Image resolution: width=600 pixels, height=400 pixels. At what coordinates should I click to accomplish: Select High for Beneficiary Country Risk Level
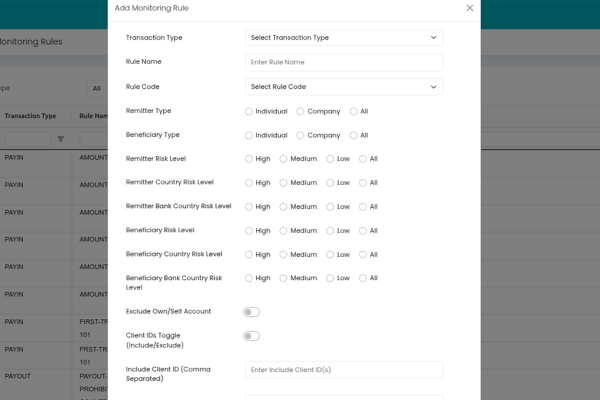coord(249,255)
